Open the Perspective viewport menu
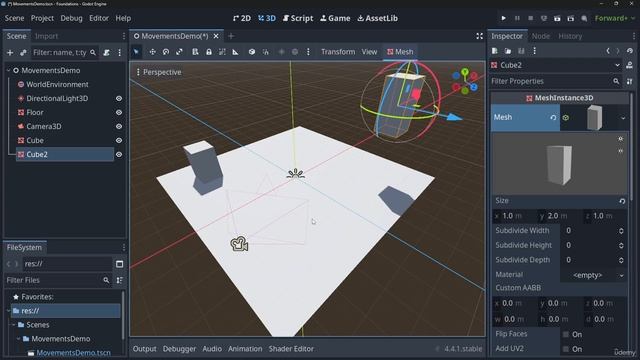The height and width of the screenshot is (360, 640). pyautogui.click(x=159, y=72)
